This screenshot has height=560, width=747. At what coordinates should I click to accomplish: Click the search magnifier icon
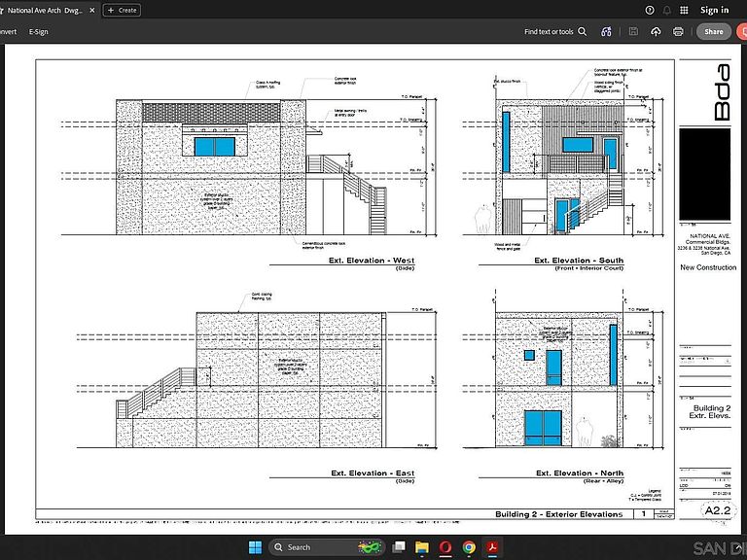[583, 31]
